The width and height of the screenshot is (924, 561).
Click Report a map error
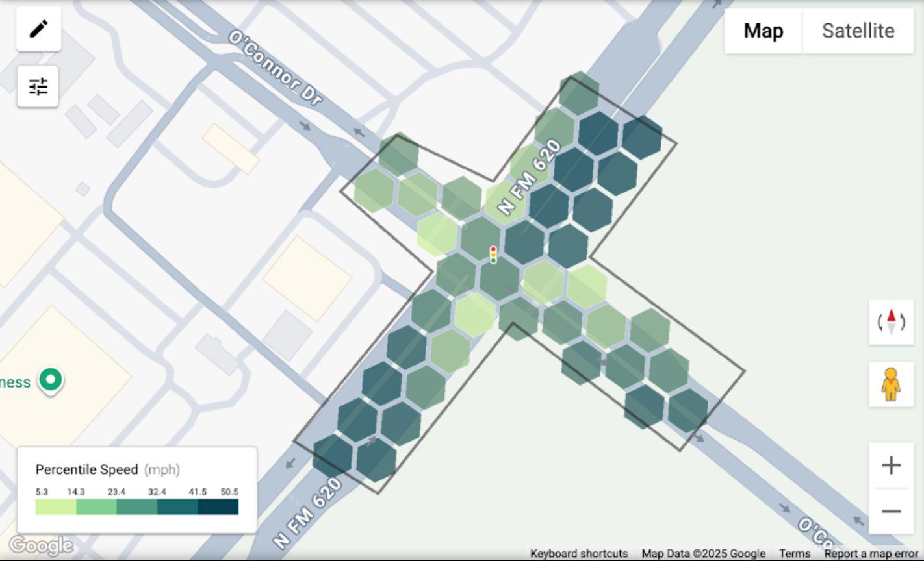coord(869,553)
